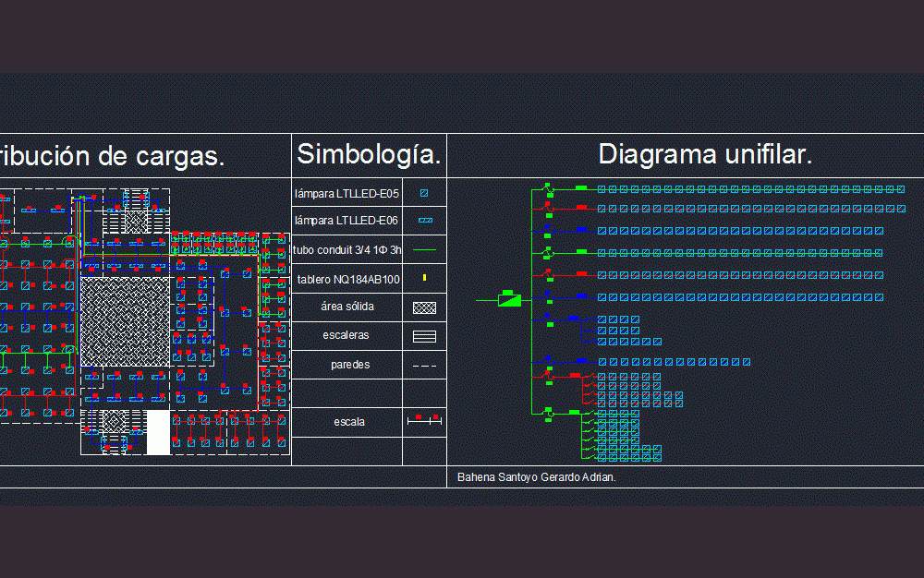Click the Simbología panel title

(x=369, y=154)
